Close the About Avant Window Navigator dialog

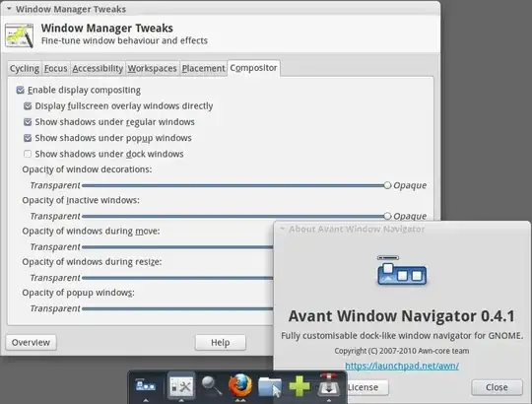pos(497,387)
